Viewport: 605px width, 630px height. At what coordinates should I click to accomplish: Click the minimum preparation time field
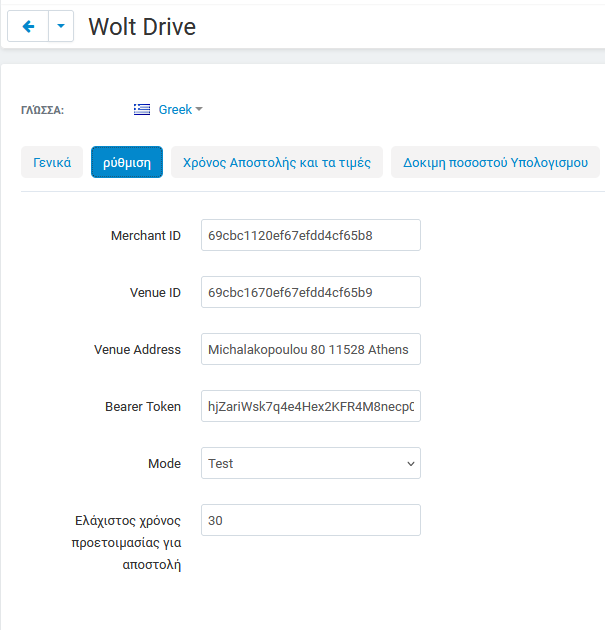311,520
